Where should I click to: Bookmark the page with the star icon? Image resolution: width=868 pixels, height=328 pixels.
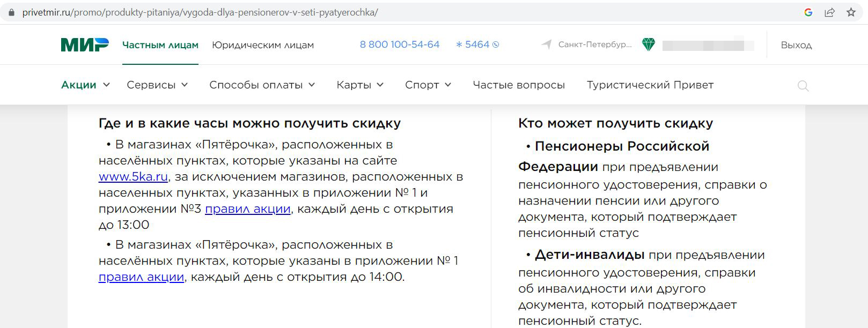pos(851,12)
